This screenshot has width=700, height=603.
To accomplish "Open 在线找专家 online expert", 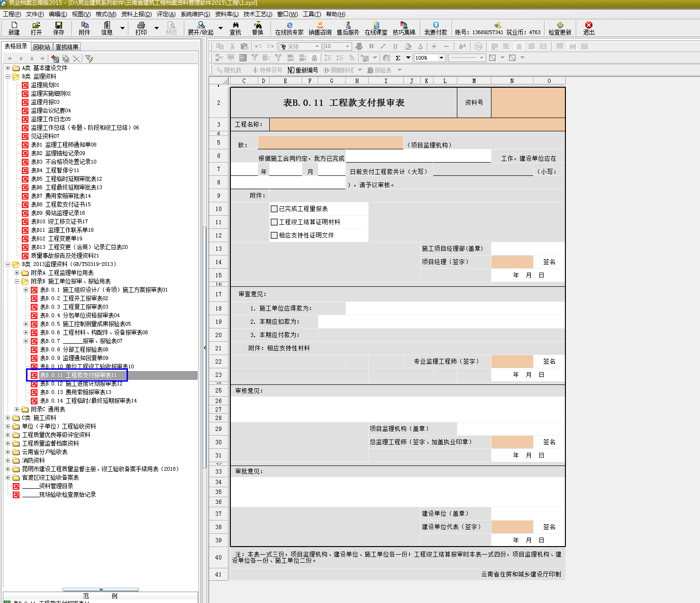I will 289,28.
